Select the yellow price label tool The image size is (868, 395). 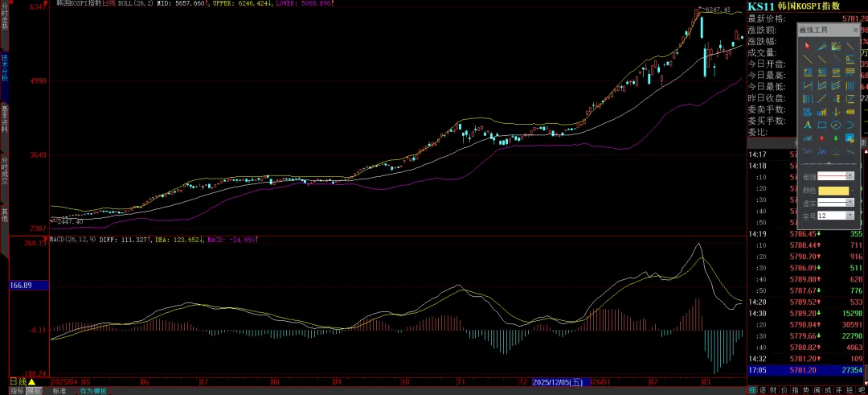point(850,111)
